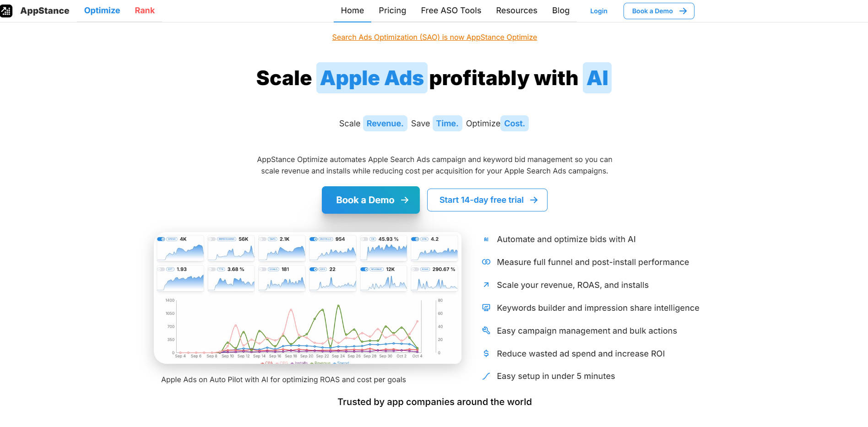Switch on the ROAS metric toggle

pos(415,269)
